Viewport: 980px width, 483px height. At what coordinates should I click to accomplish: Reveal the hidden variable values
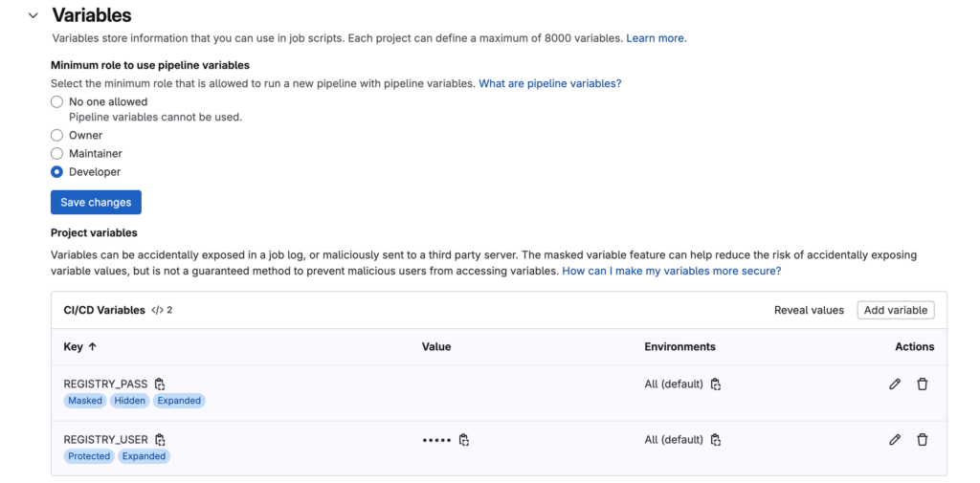coord(809,310)
